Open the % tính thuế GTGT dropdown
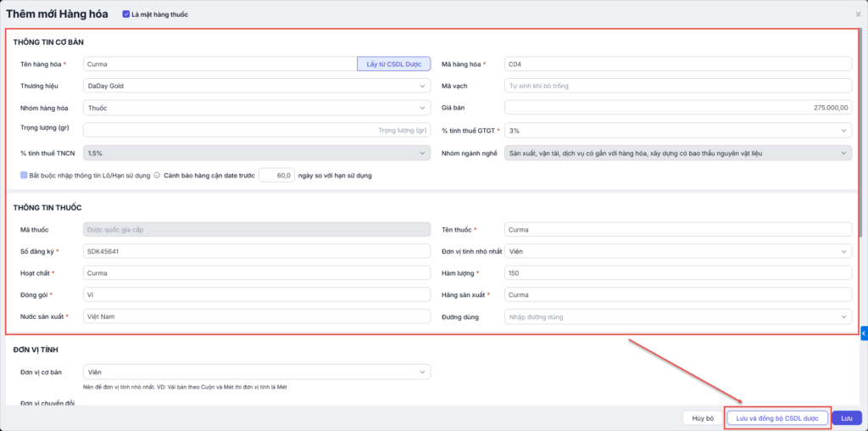 pos(678,130)
